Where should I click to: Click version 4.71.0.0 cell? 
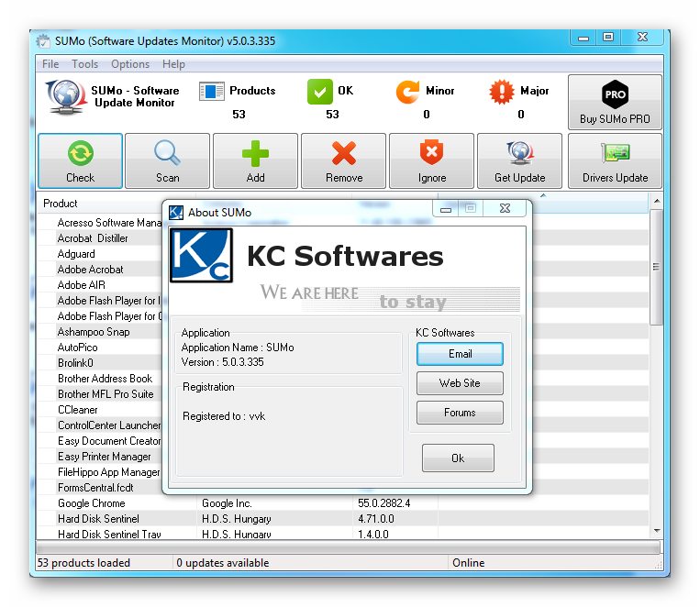pos(376,519)
